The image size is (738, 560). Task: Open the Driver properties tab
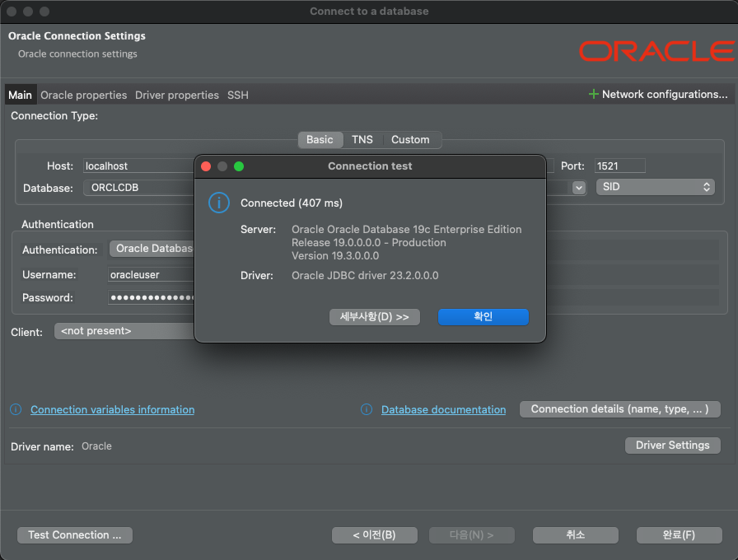click(x=177, y=95)
